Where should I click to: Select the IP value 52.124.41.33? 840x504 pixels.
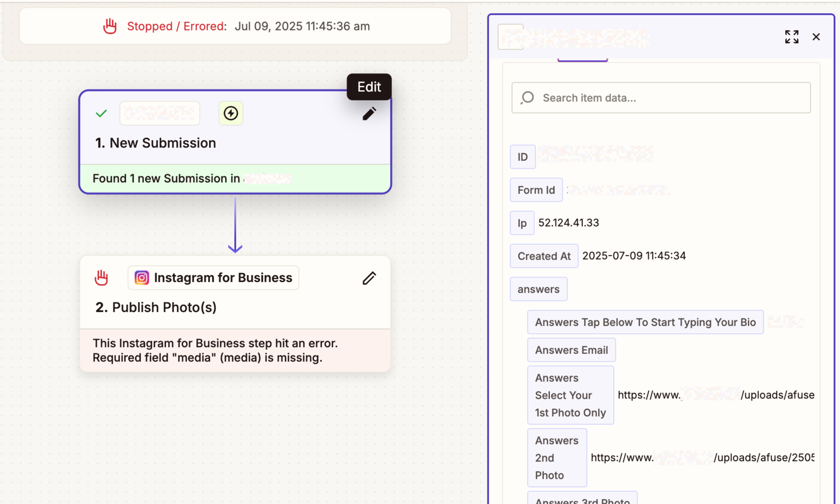coord(569,223)
